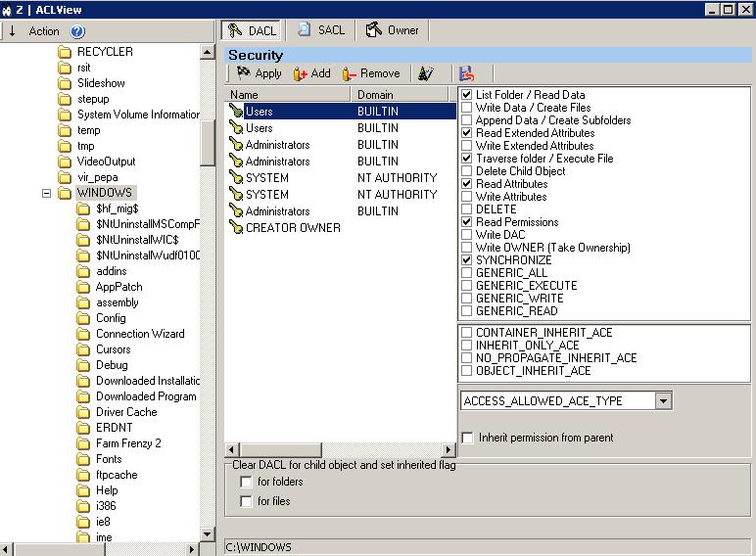
Task: Open the Owner tab
Action: pyautogui.click(x=392, y=30)
